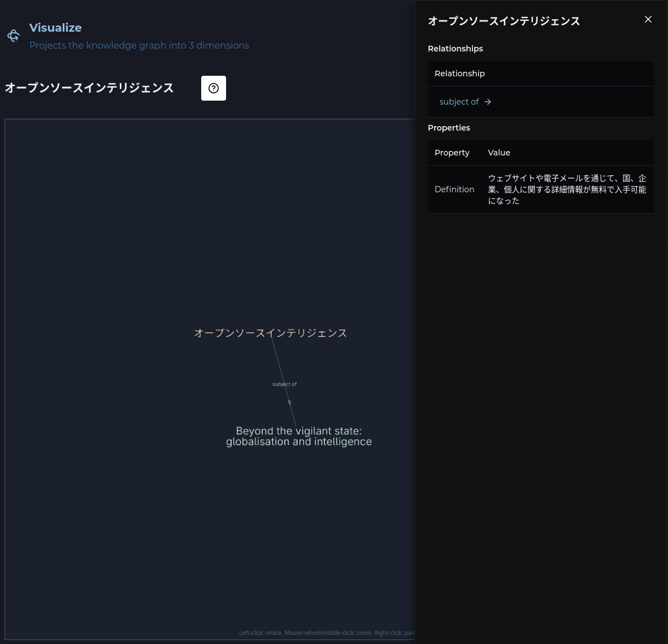Image resolution: width=668 pixels, height=644 pixels.
Task: Click the Properties section heading
Action: pos(449,128)
